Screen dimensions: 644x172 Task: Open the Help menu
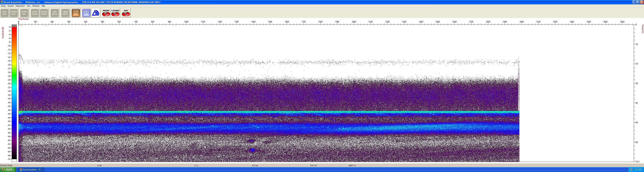[x=43, y=6]
